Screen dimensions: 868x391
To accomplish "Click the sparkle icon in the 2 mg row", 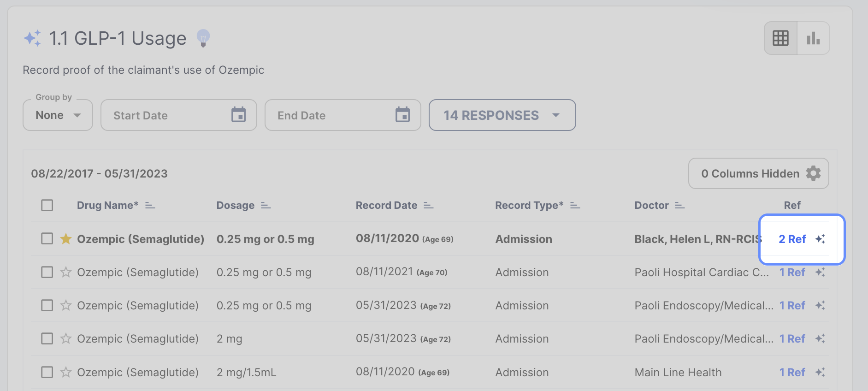I will [x=820, y=338].
